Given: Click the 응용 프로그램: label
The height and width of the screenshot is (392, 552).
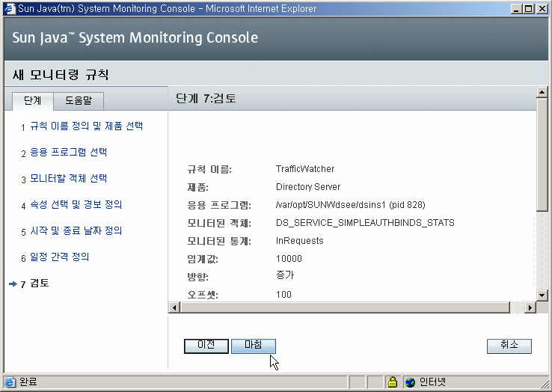Looking at the screenshot, I should coord(219,205).
